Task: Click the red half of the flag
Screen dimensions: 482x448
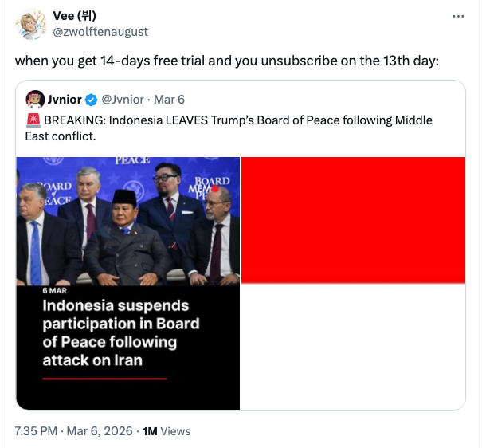Action: pyautogui.click(x=353, y=219)
